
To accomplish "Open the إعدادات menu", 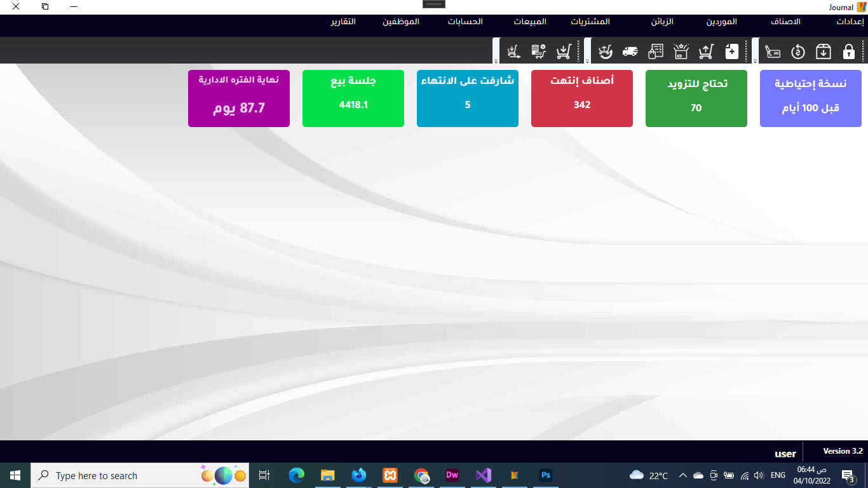I will (x=850, y=22).
